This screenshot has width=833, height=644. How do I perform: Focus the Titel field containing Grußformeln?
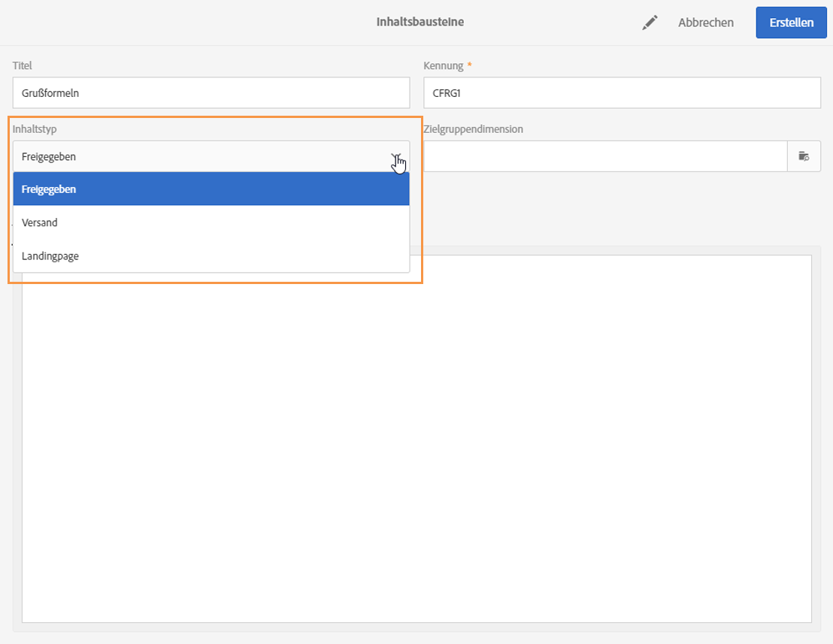point(211,93)
